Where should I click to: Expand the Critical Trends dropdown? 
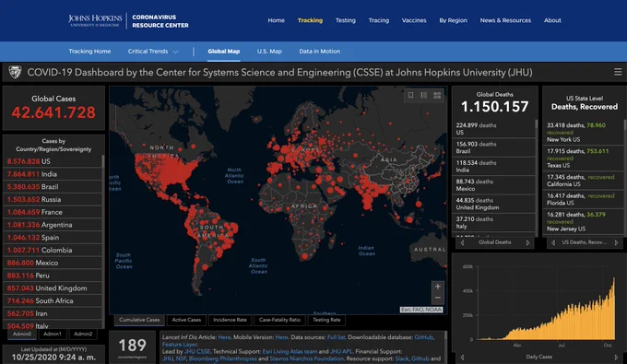[153, 51]
